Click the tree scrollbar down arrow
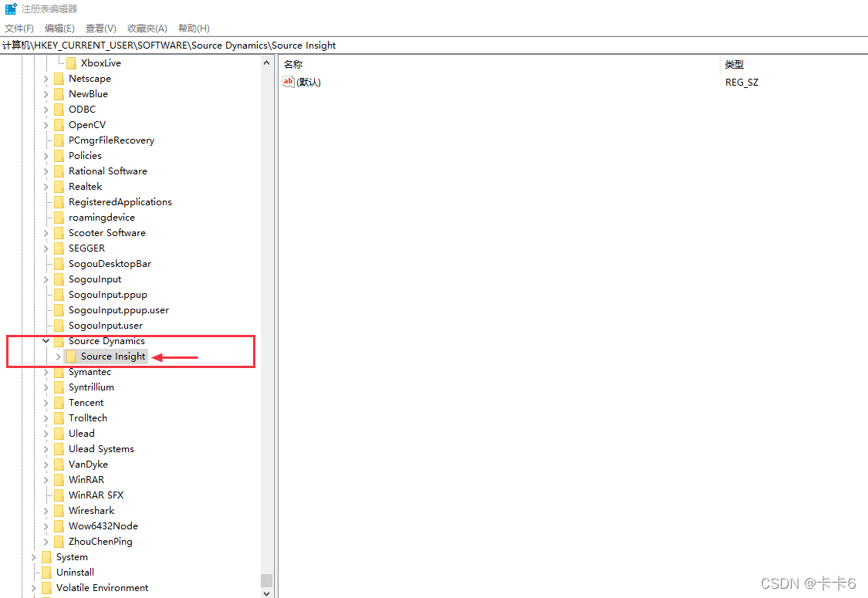The height and width of the screenshot is (598, 868). tap(266, 593)
